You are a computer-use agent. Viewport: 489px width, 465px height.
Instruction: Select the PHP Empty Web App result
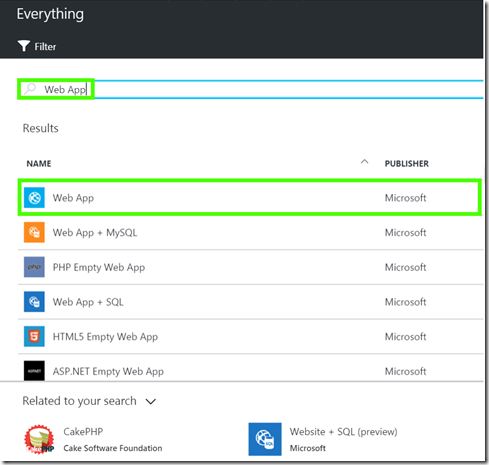[x=99, y=267]
